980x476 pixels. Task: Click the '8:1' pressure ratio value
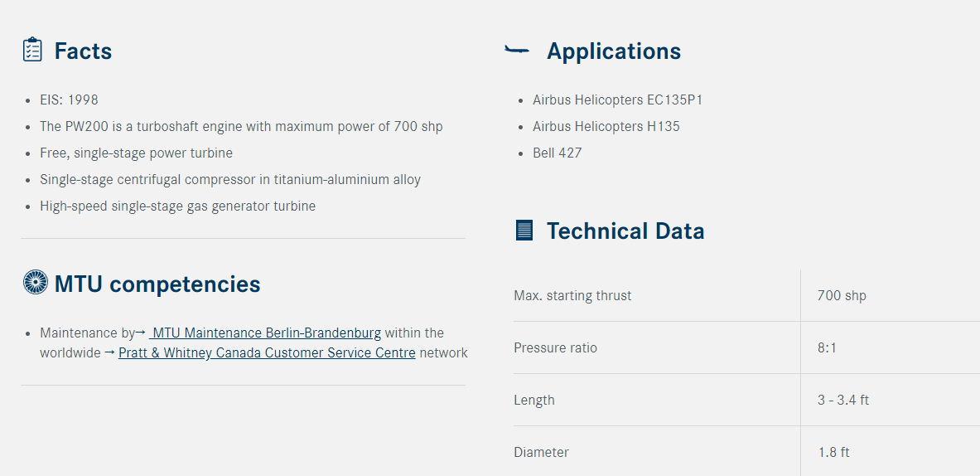click(x=827, y=347)
